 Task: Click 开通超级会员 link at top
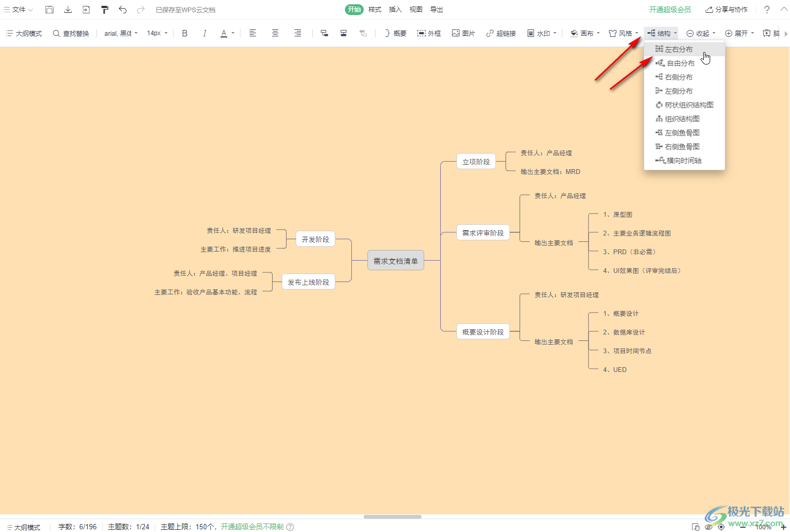pyautogui.click(x=670, y=10)
